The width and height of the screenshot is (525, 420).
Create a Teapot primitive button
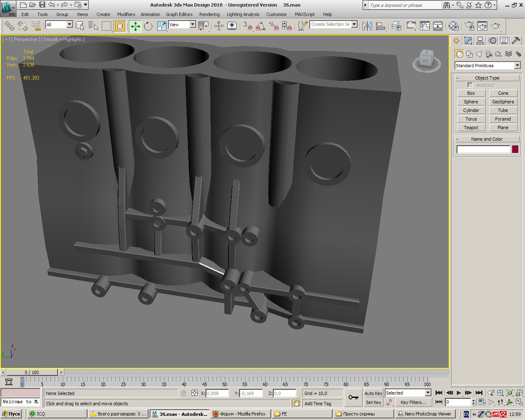pos(471,128)
